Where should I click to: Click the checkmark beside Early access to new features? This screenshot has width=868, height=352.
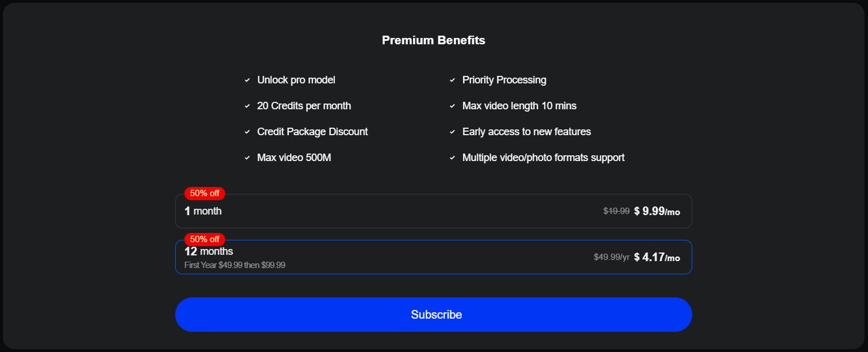[x=452, y=132]
